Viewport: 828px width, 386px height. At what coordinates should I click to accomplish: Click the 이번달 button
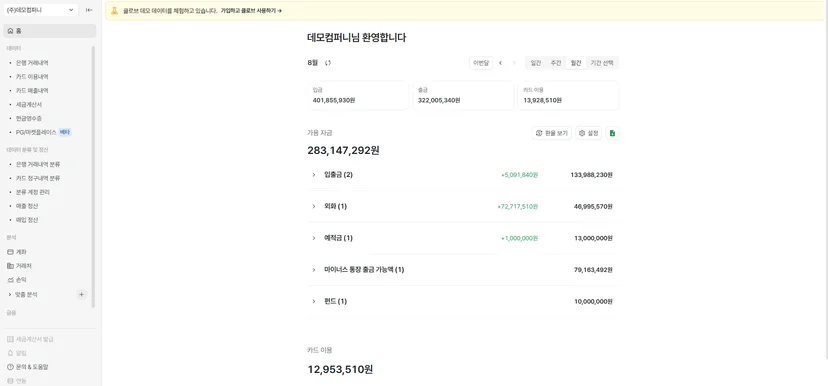click(481, 63)
